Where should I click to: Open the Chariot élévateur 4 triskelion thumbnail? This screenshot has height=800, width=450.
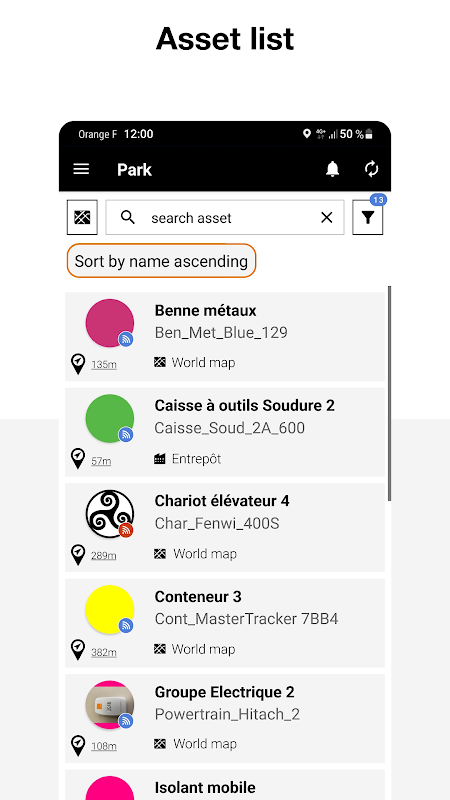click(x=110, y=514)
